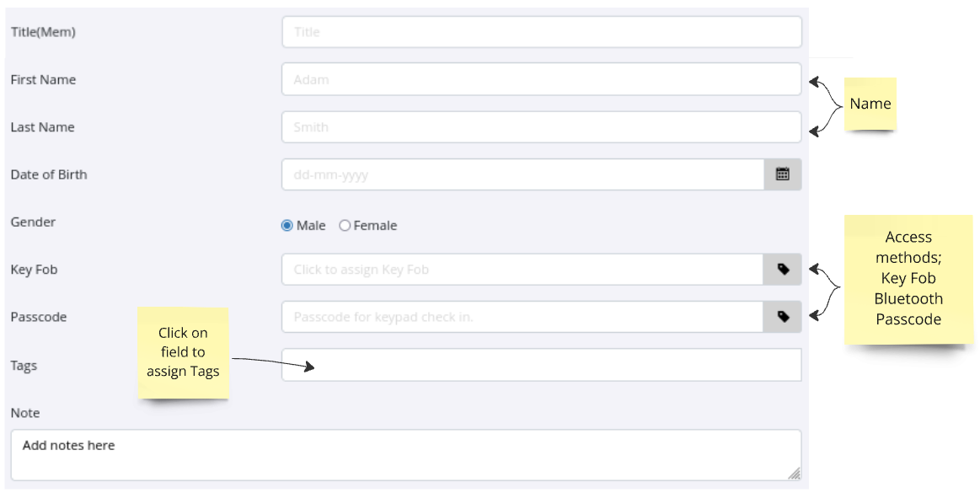Click into the First Name field

(x=541, y=80)
